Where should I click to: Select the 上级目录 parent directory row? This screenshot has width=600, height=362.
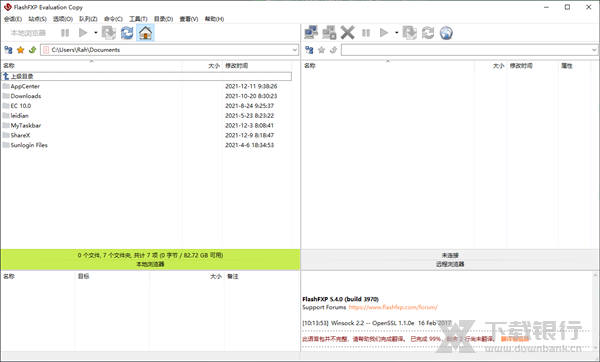click(x=147, y=76)
